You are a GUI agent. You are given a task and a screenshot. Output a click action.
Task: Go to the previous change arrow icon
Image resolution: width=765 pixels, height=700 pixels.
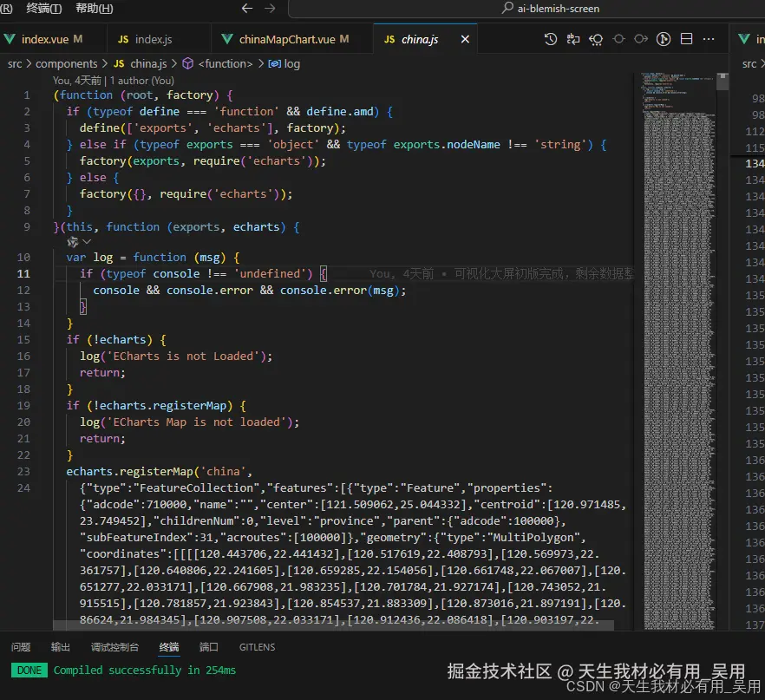(x=618, y=39)
